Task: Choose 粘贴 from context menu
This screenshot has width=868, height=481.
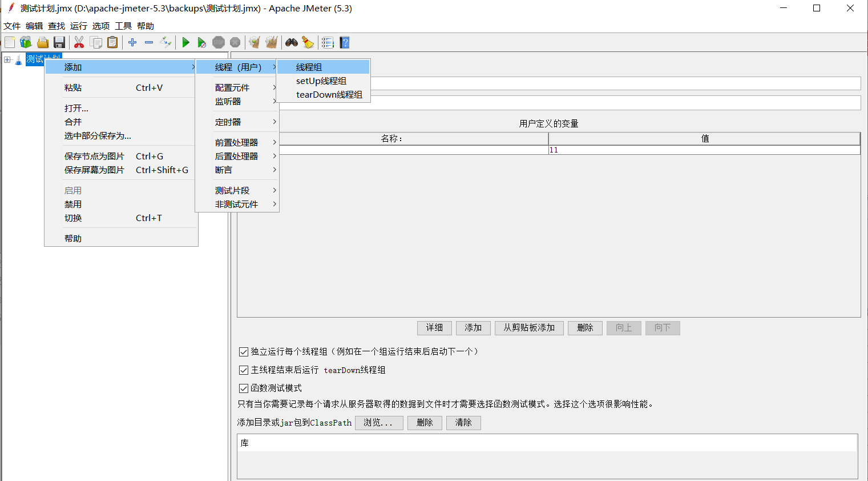Action: pyautogui.click(x=121, y=87)
